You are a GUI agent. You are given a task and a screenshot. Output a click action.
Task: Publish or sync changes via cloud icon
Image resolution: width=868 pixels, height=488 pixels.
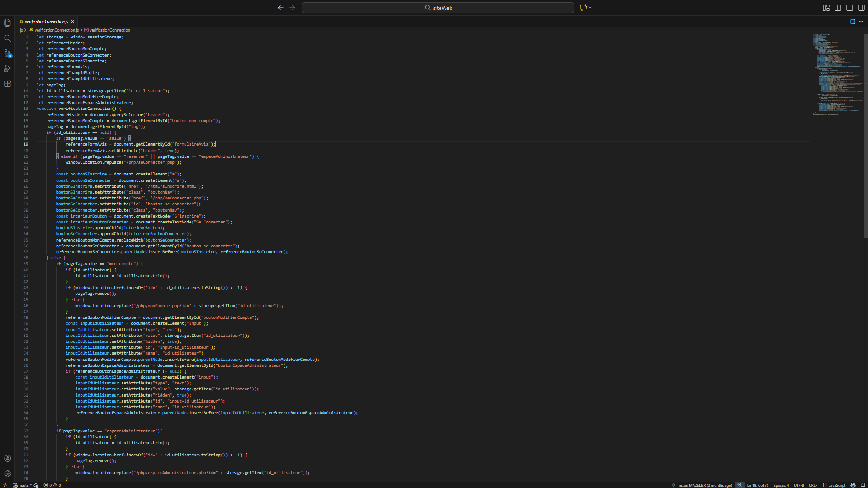coord(36,485)
